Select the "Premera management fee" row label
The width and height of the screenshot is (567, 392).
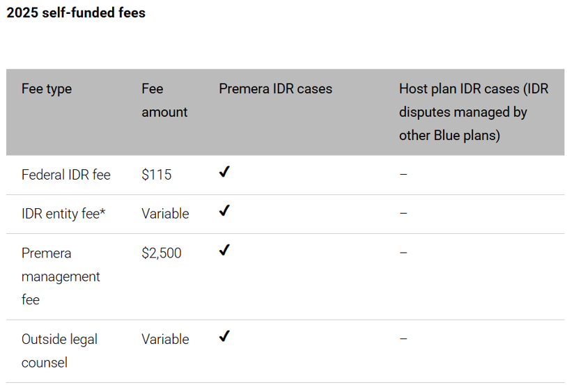61,276
